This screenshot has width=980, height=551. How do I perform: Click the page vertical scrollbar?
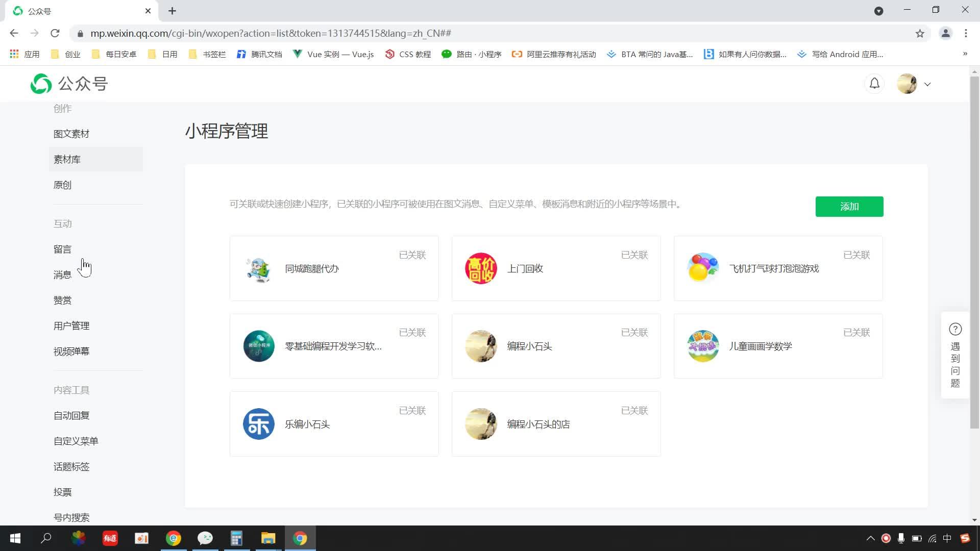(x=974, y=252)
